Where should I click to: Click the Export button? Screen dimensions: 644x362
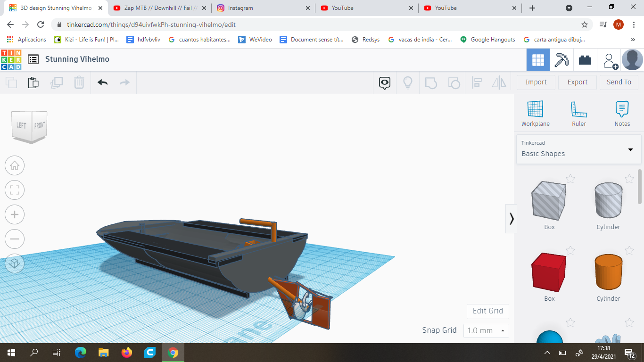(x=578, y=82)
